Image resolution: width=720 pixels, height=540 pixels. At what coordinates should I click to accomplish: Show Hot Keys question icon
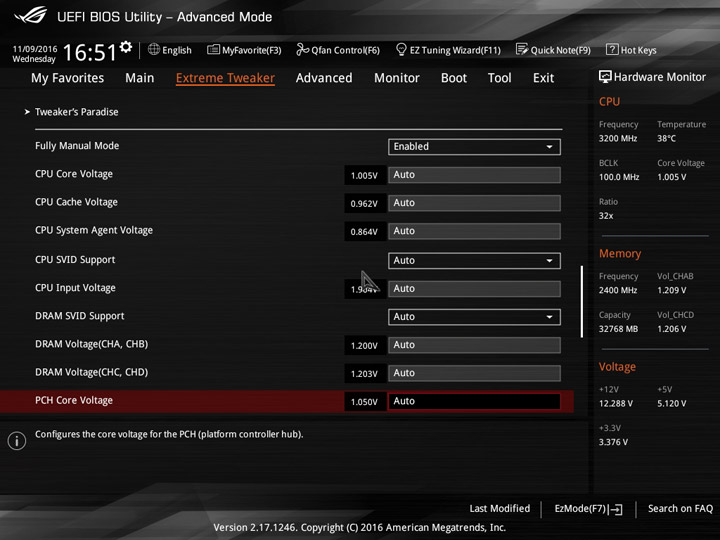click(612, 49)
